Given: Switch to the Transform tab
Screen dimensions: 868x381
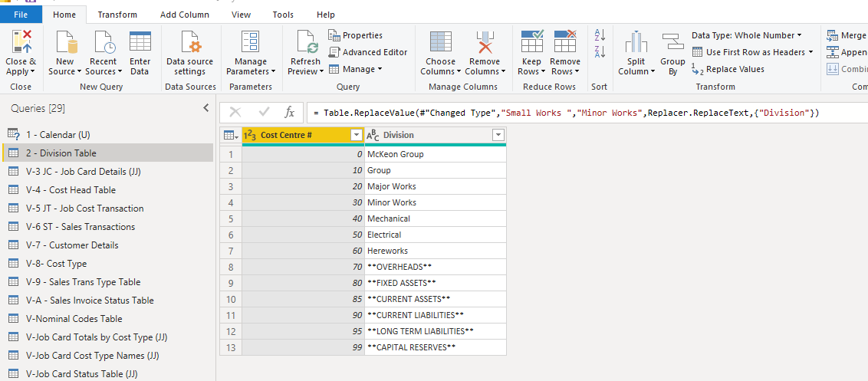Looking at the screenshot, I should tap(117, 15).
